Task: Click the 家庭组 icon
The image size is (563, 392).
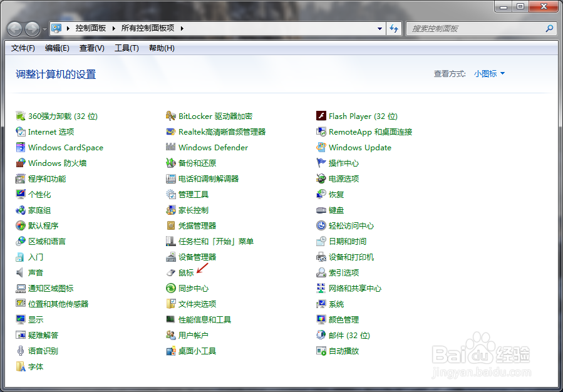Action: [x=21, y=210]
